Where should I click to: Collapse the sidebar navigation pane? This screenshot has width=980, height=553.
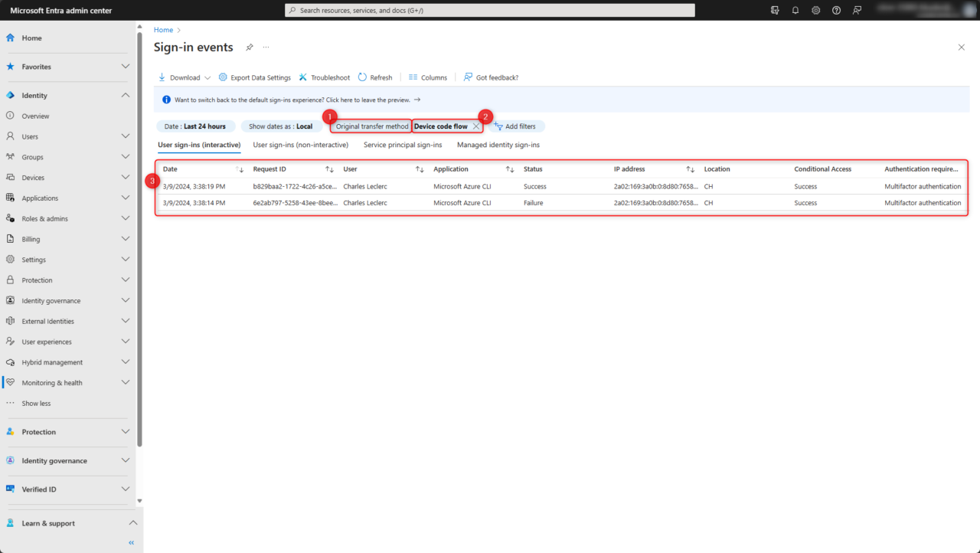click(x=131, y=542)
